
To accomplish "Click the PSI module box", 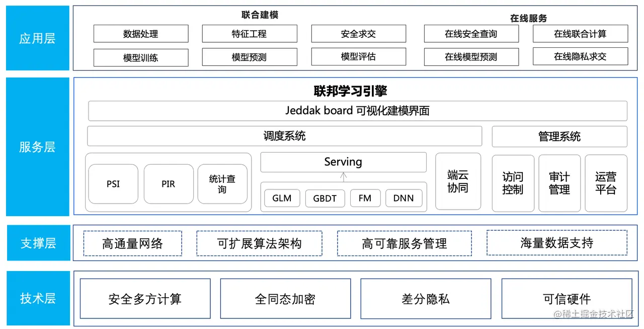I will (x=113, y=184).
